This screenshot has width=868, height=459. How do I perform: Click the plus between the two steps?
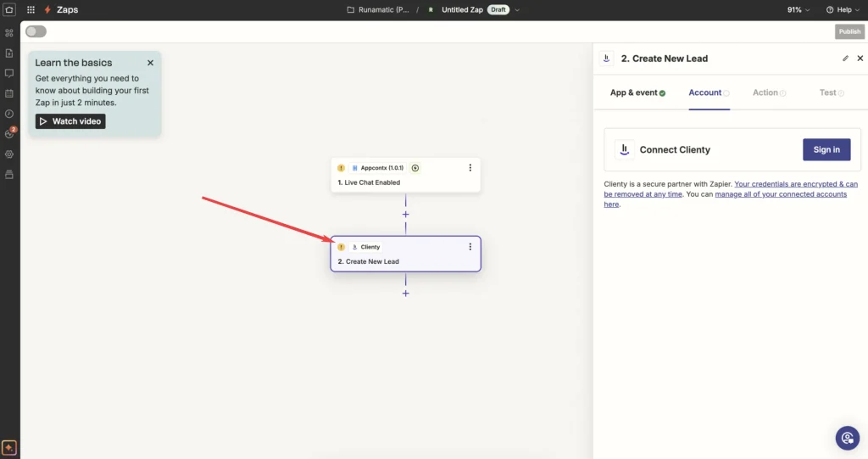(x=406, y=215)
